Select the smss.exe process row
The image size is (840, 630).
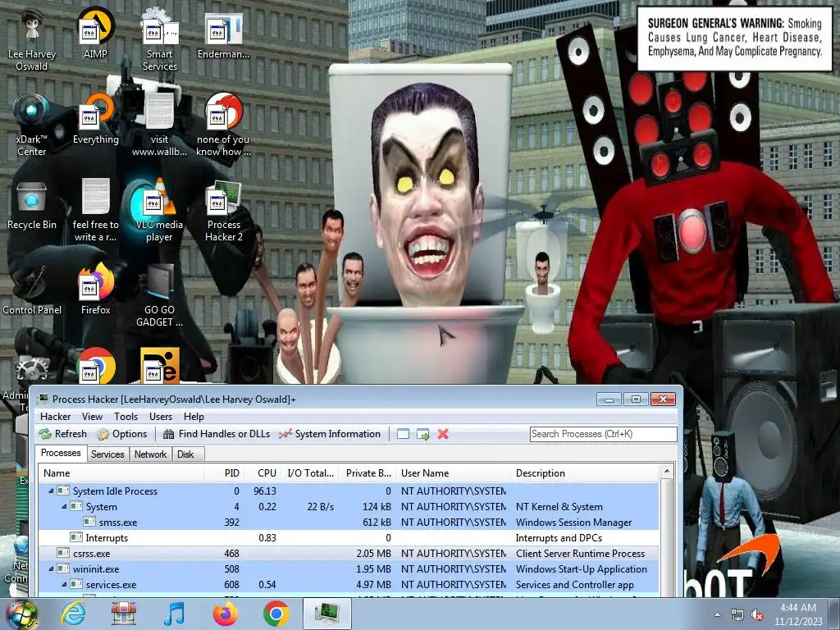click(x=349, y=523)
